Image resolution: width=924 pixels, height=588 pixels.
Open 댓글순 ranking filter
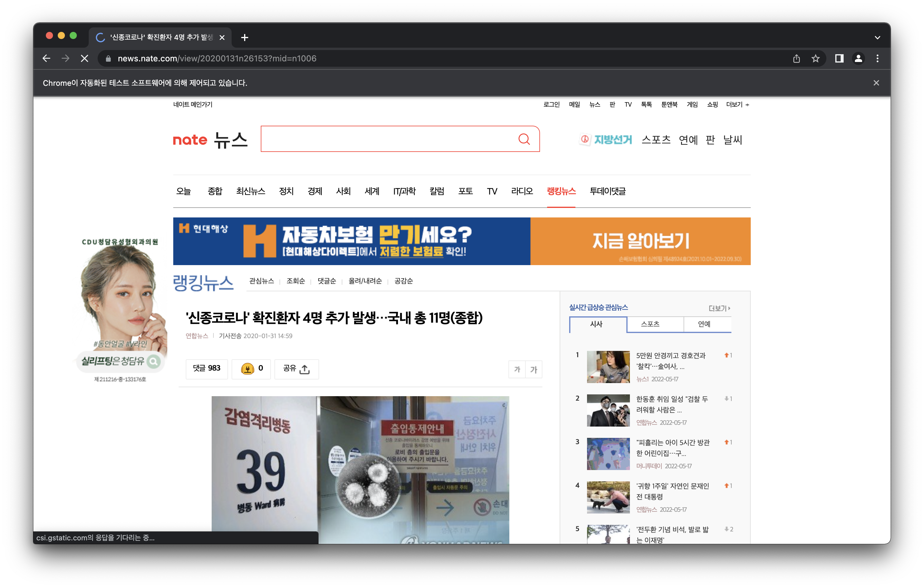coord(327,281)
